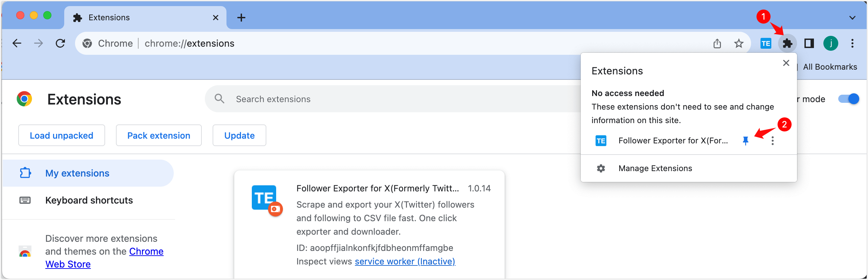This screenshot has height=280, width=868.
Task: Open the side panel icon
Action: pyautogui.click(x=809, y=43)
